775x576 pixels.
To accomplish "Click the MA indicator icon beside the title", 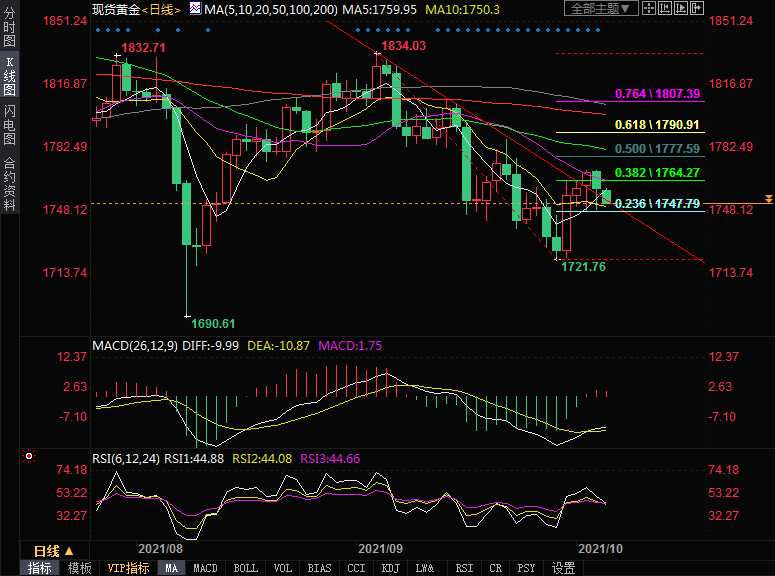I will tap(195, 9).
